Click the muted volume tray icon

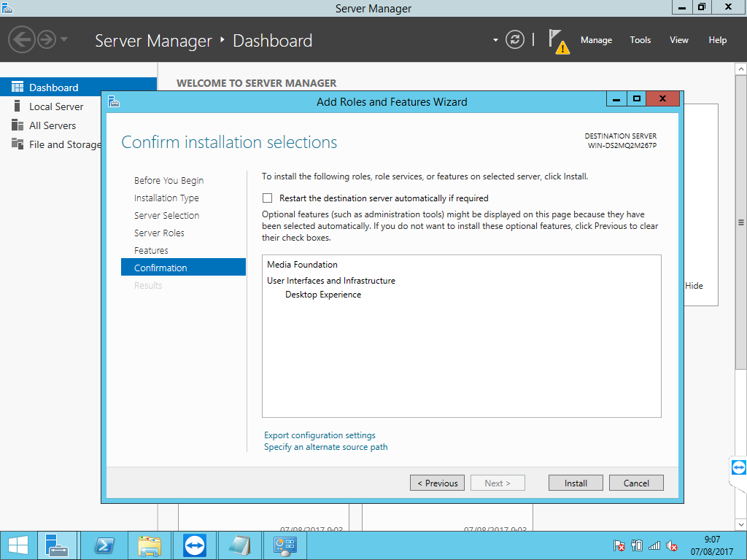pyautogui.click(x=672, y=545)
